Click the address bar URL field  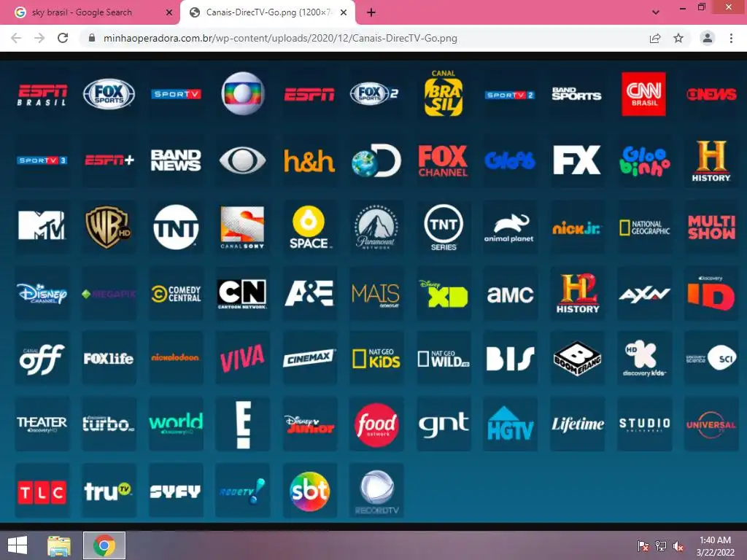(x=280, y=38)
